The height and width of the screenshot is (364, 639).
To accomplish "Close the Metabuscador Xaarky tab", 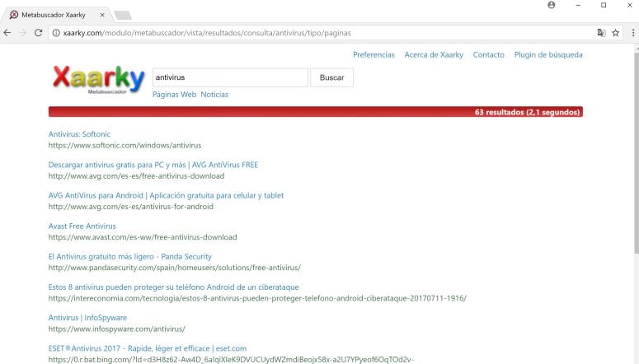I will pyautogui.click(x=102, y=15).
